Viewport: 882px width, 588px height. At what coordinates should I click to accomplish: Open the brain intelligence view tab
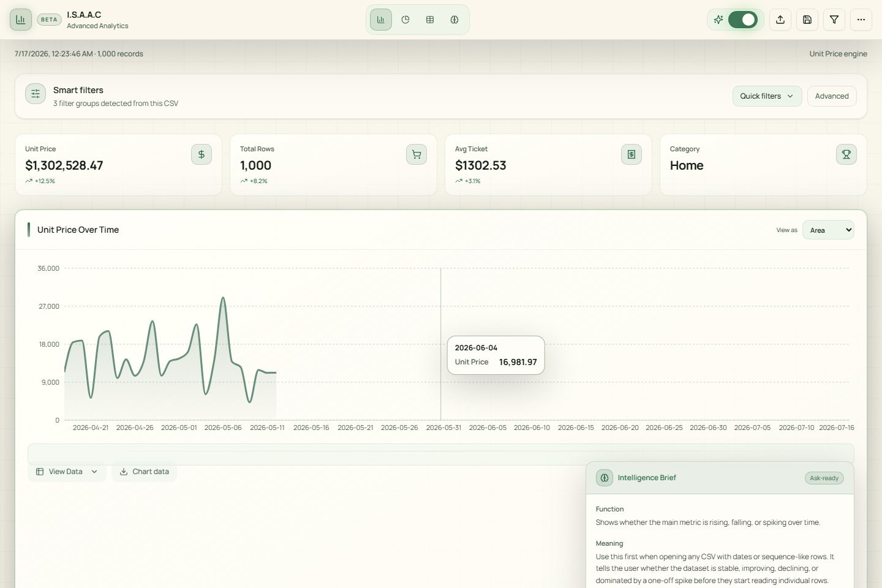[454, 20]
